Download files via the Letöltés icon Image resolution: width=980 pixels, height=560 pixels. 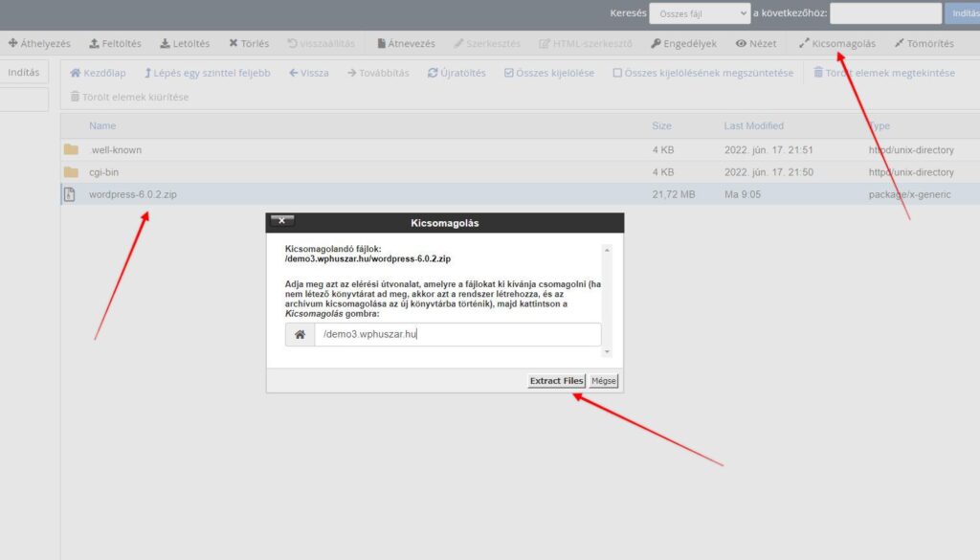186,42
